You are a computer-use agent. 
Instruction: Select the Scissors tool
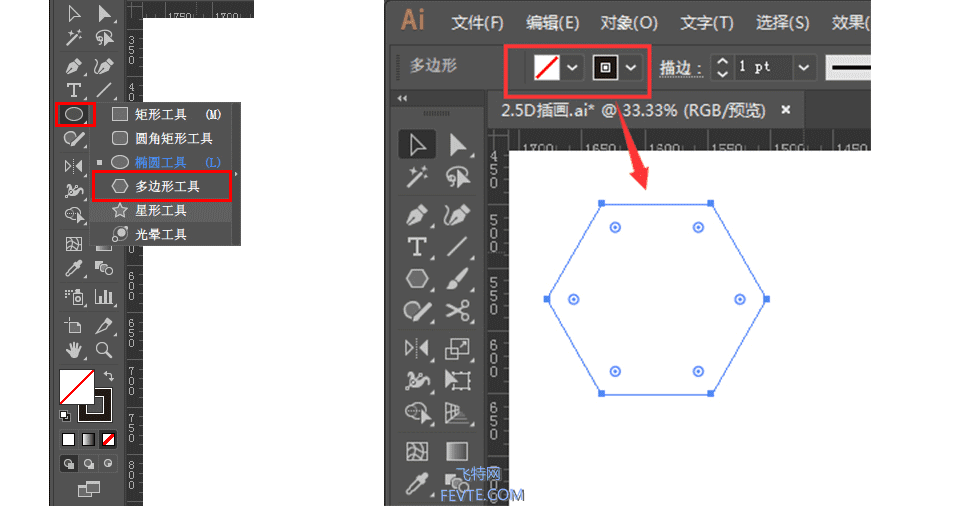click(457, 311)
